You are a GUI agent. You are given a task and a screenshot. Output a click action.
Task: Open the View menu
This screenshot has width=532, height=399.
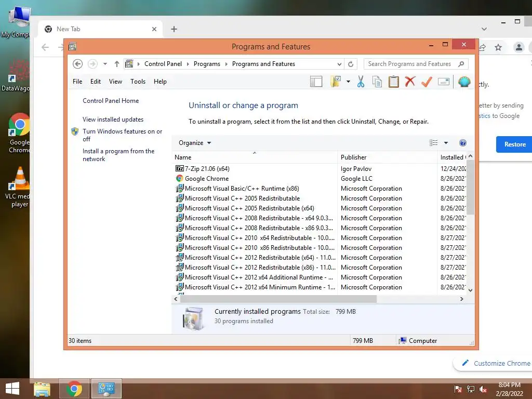coord(115,82)
